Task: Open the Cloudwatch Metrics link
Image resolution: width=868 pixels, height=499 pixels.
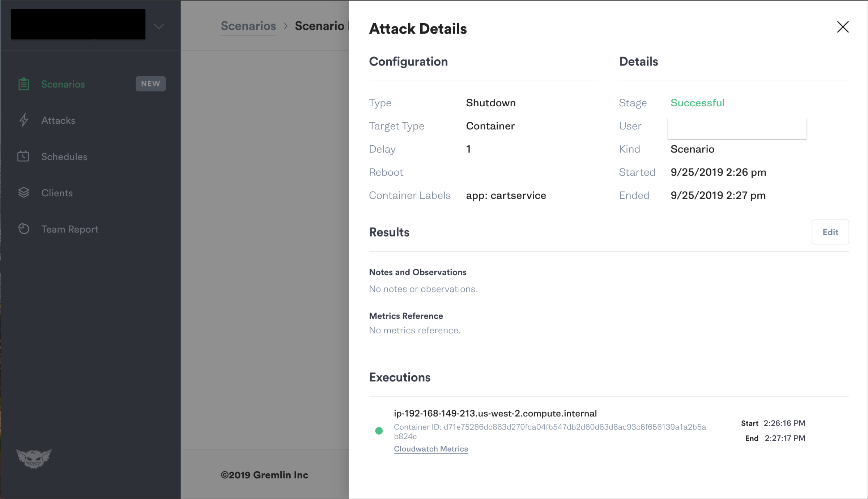Action: [431, 449]
